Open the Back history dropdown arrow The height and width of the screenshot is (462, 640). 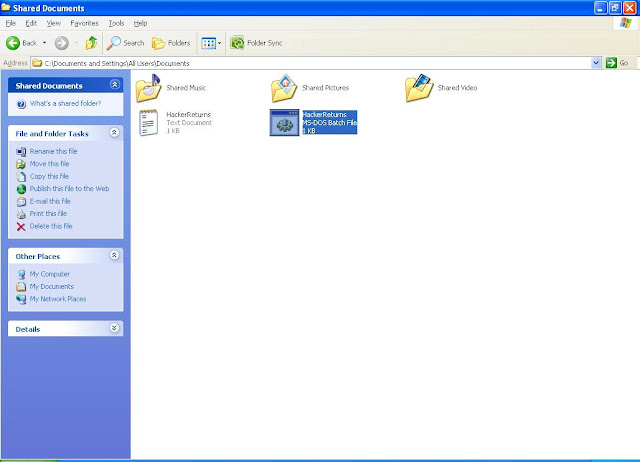pyautogui.click(x=44, y=43)
